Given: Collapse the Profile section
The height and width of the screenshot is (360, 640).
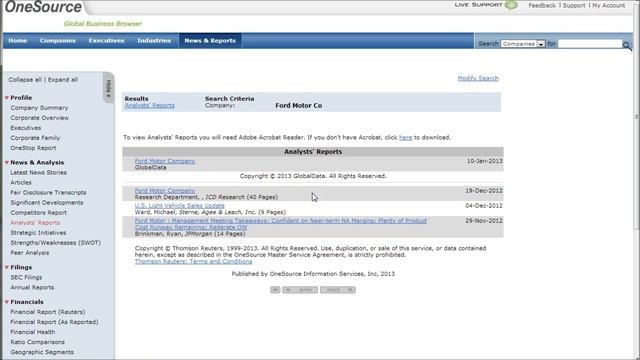Looking at the screenshot, I should [x=7, y=98].
